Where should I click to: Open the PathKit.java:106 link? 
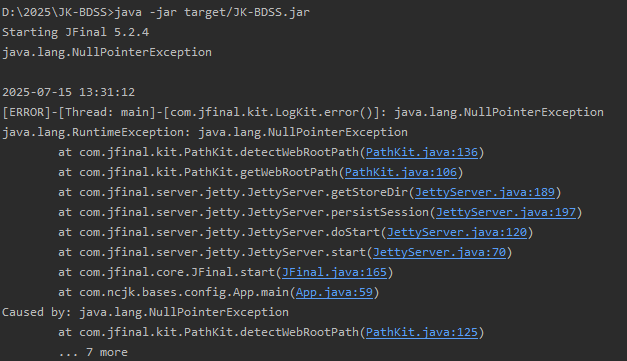pos(401,172)
